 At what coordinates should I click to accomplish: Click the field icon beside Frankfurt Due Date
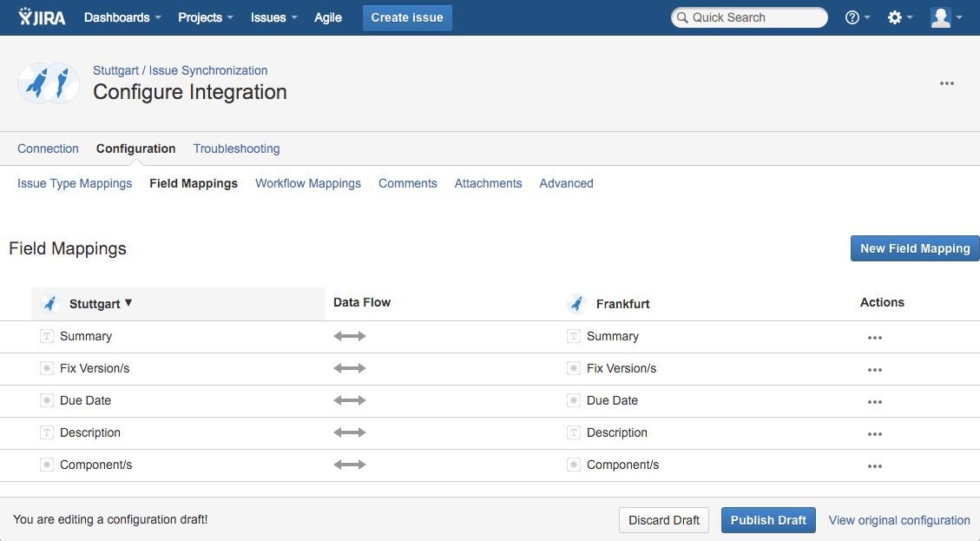[574, 400]
